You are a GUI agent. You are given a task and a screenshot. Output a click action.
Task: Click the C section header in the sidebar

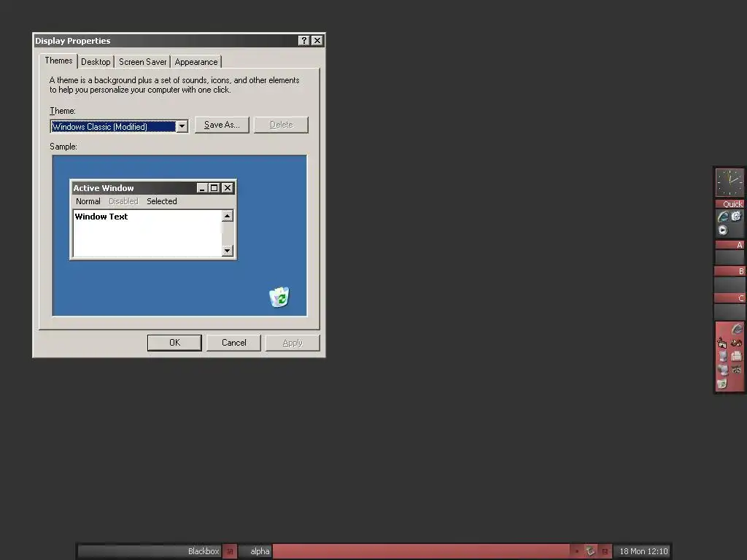pyautogui.click(x=729, y=298)
